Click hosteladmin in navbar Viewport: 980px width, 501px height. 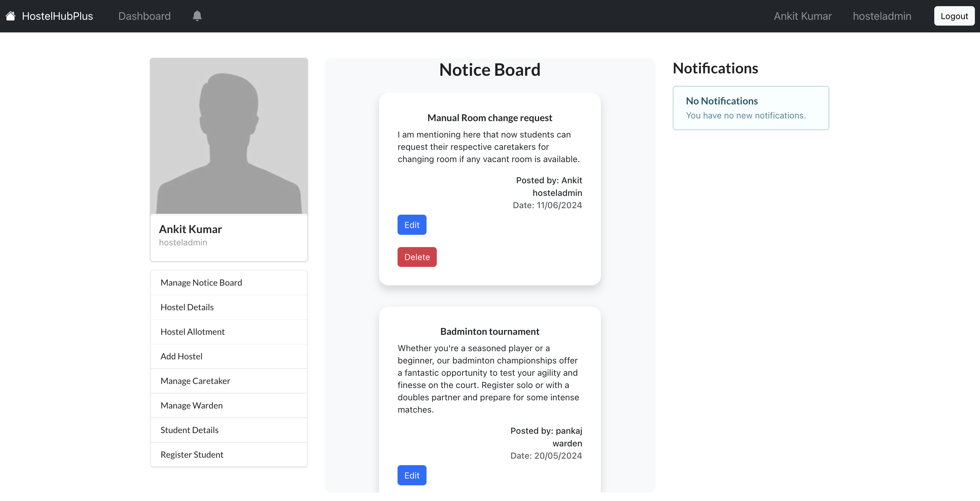(x=881, y=16)
